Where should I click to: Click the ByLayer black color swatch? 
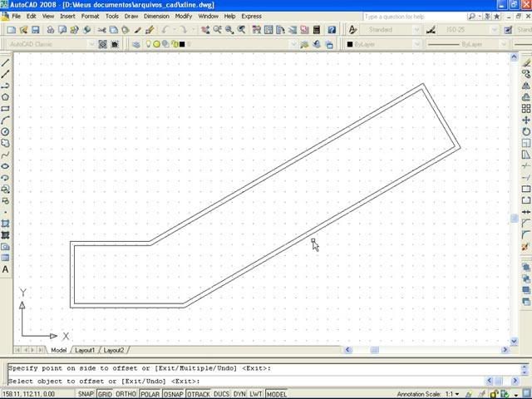[350, 44]
